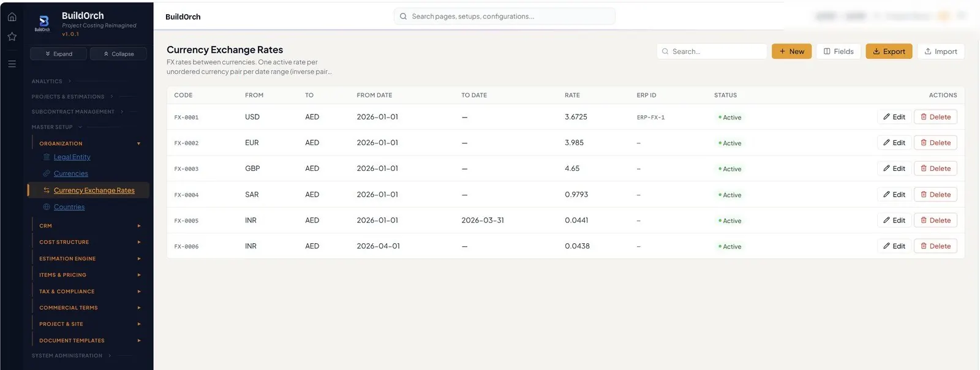Toggle the hamburger menu icon
The image size is (980, 370).
point(12,64)
